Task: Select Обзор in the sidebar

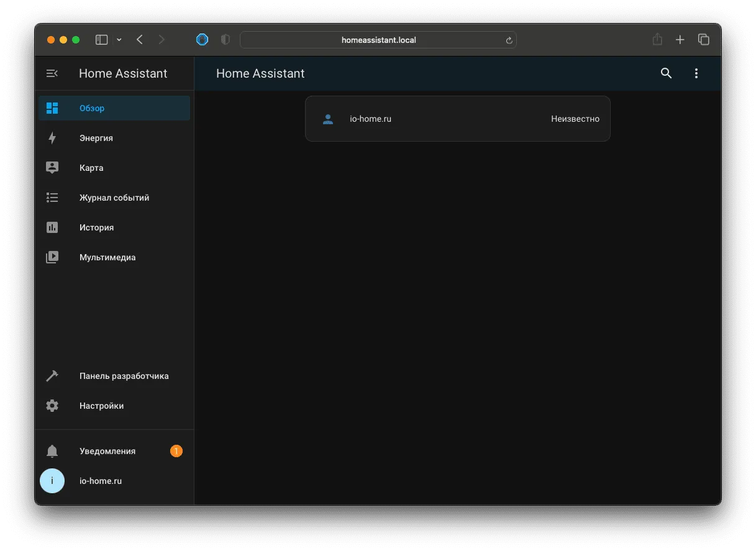Action: click(114, 108)
